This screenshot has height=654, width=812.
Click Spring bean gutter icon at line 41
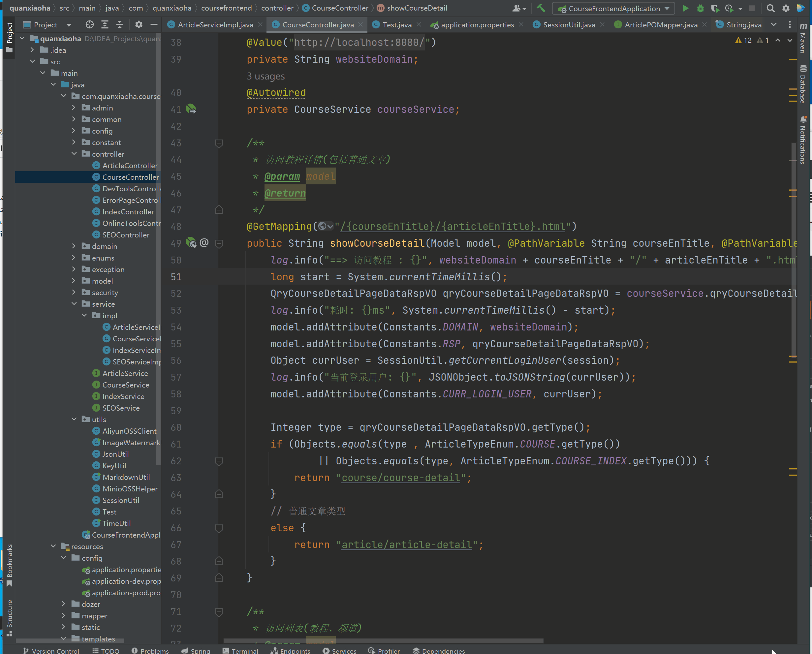(191, 109)
